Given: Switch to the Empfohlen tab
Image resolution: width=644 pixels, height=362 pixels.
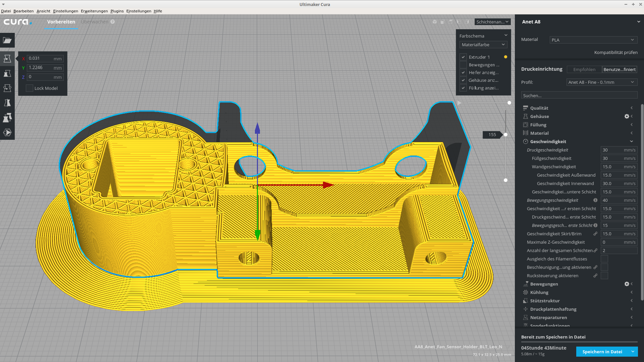Looking at the screenshot, I should pyautogui.click(x=584, y=69).
